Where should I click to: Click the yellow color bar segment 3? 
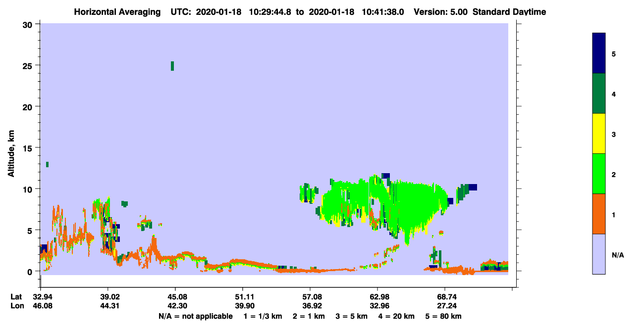pyautogui.click(x=599, y=134)
